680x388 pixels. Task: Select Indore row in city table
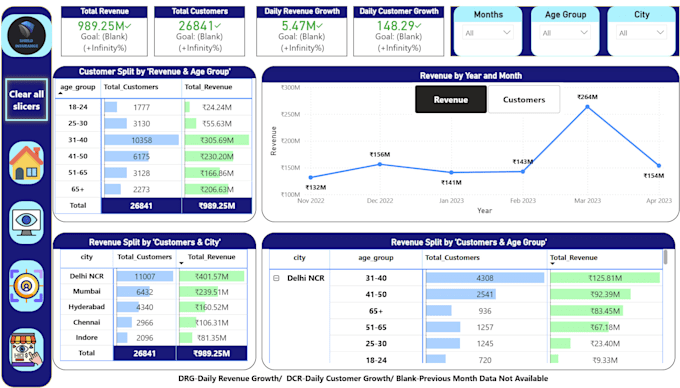click(x=87, y=338)
